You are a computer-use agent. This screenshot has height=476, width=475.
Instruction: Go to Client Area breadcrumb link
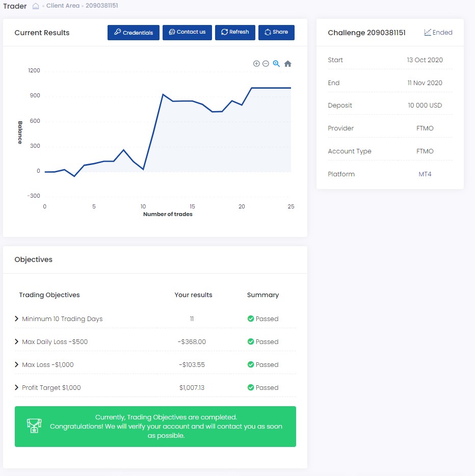click(63, 7)
